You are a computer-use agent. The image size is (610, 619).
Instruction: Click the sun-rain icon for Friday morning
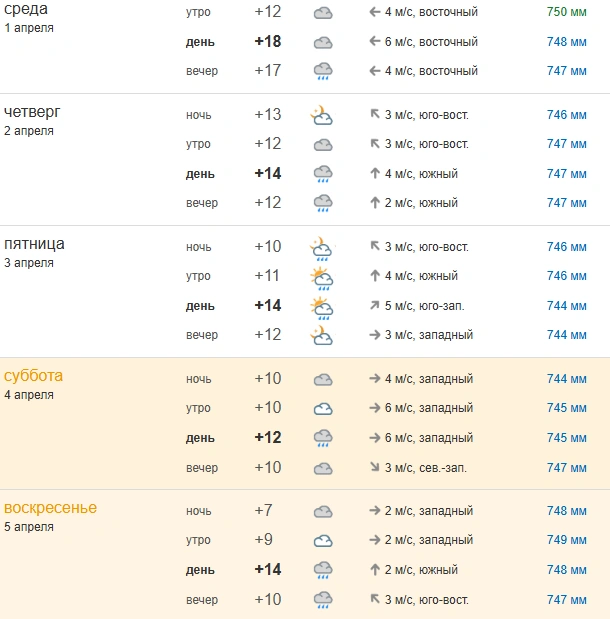322,278
